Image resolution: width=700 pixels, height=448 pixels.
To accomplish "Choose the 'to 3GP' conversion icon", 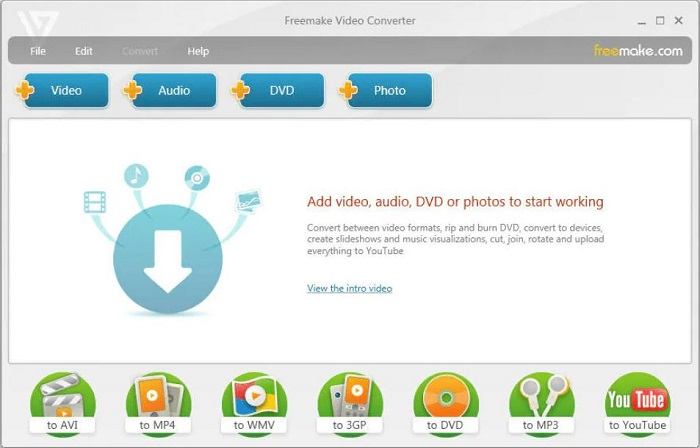I will (x=350, y=404).
